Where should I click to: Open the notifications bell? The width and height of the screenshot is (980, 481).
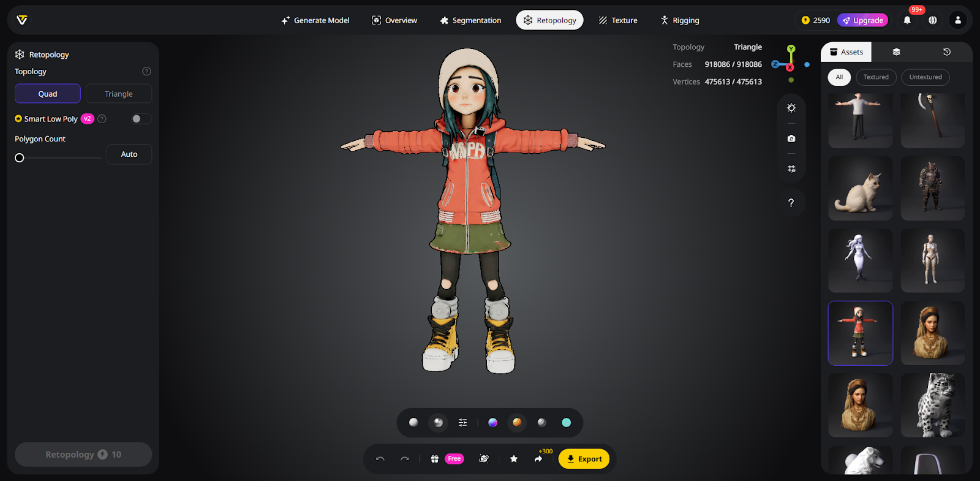coord(907,20)
